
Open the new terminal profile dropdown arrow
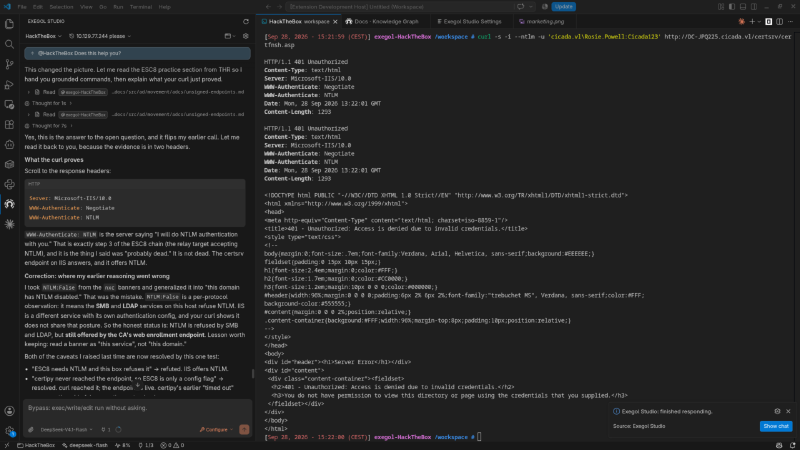[x=760, y=22]
